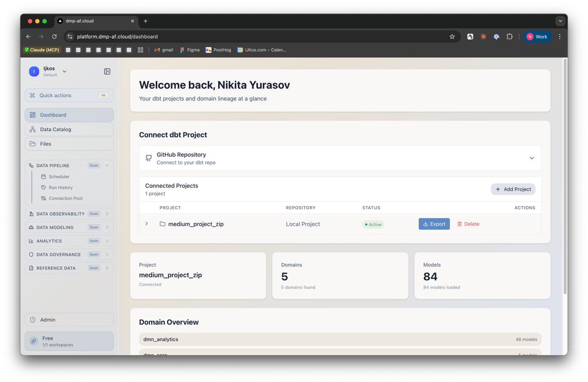The width and height of the screenshot is (588, 382).
Task: Click the orange Claude extension icon
Action: pos(483,37)
